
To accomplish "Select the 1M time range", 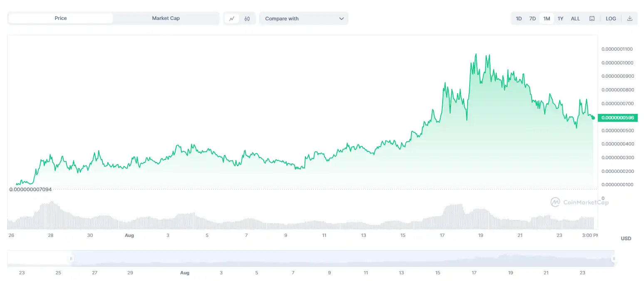I will (x=547, y=19).
